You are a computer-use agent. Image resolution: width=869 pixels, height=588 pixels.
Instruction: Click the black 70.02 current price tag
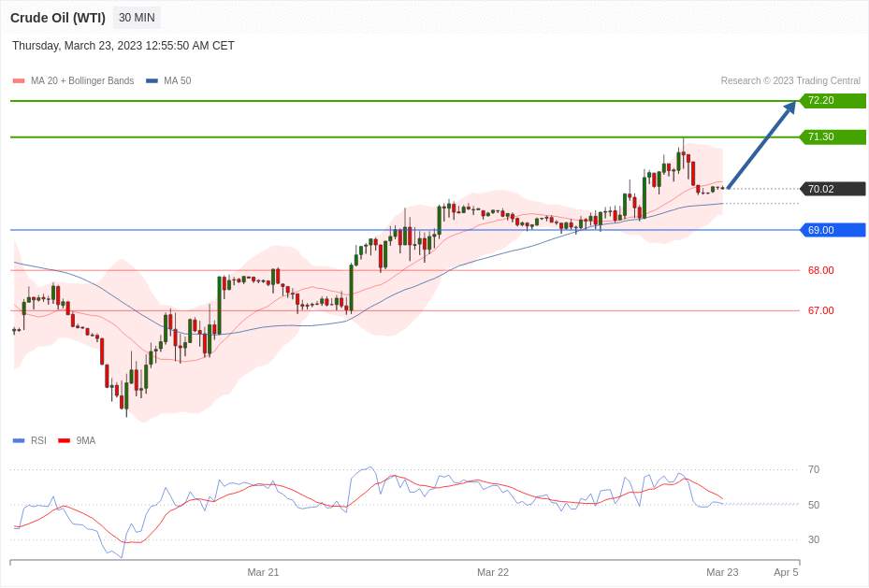point(833,189)
